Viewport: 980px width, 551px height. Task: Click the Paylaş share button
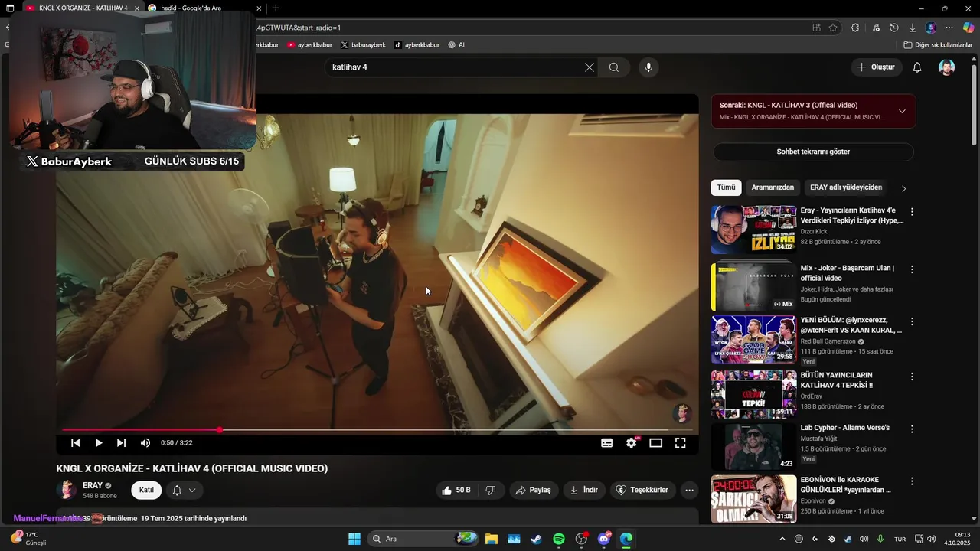point(533,490)
